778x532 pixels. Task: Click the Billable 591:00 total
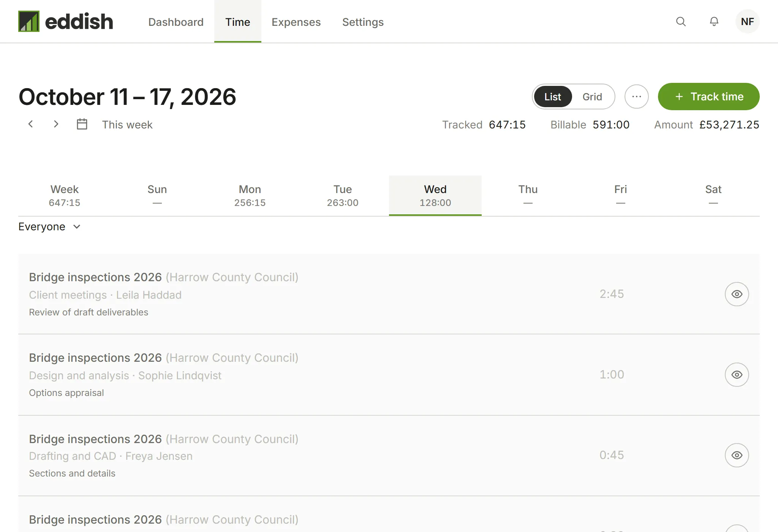pos(590,125)
